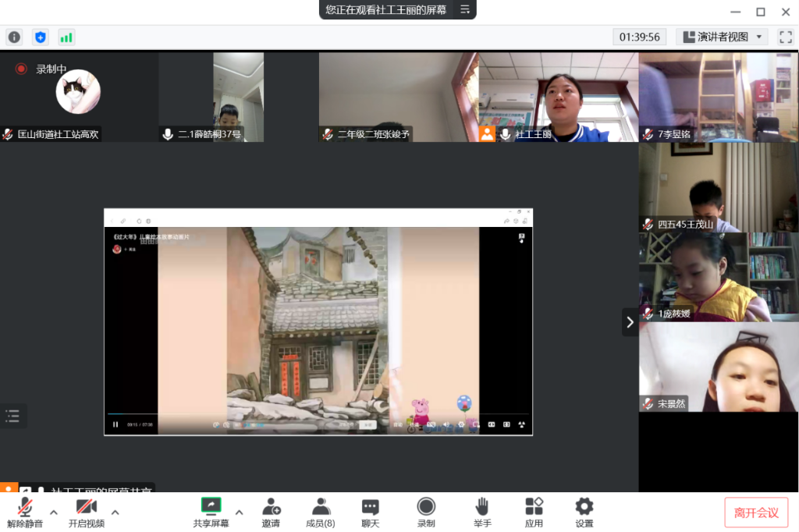The height and width of the screenshot is (532, 799).
Task: Expand audio options arrow beside 解除静音
Action: click(x=54, y=512)
